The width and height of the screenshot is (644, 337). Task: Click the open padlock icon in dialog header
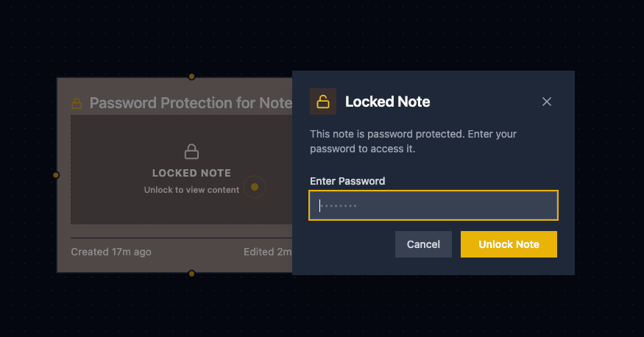pos(323,102)
